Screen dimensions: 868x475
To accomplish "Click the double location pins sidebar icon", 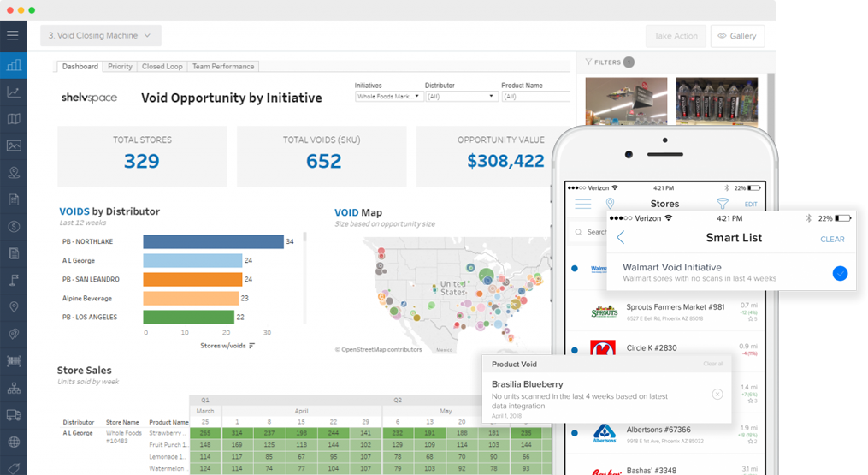I will coord(14,334).
